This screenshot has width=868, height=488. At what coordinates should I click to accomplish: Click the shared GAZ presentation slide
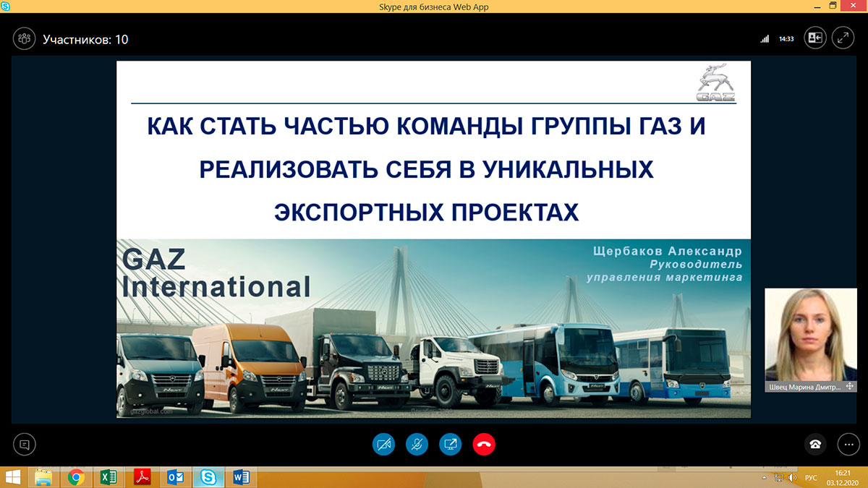(x=433, y=239)
